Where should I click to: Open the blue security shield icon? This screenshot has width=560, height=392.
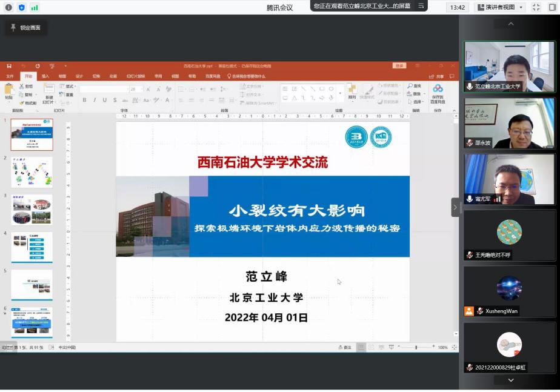point(21,7)
